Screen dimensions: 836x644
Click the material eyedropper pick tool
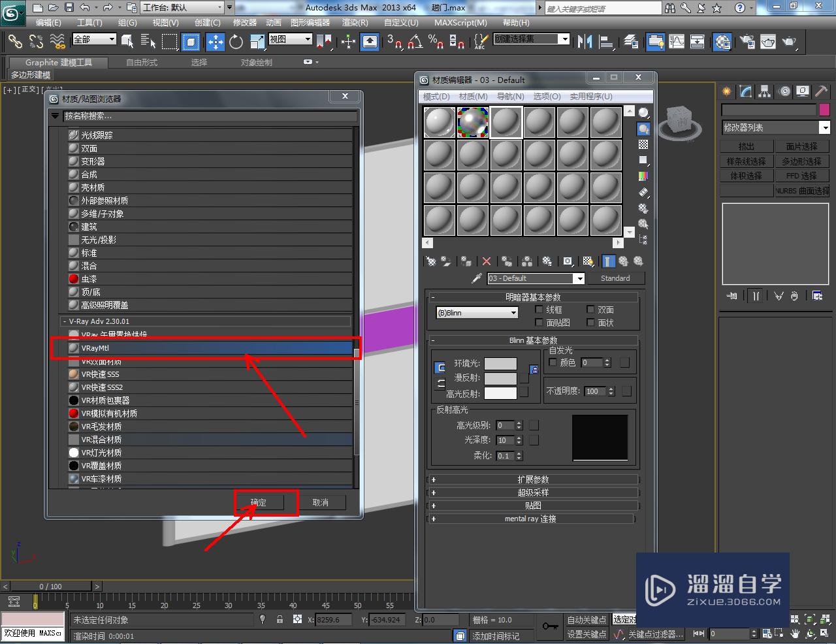pyautogui.click(x=477, y=278)
